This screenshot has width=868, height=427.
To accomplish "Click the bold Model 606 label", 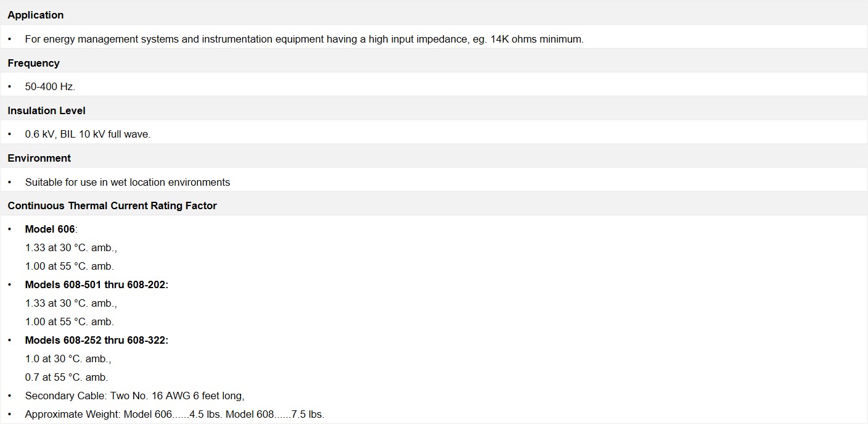I will coord(50,229).
